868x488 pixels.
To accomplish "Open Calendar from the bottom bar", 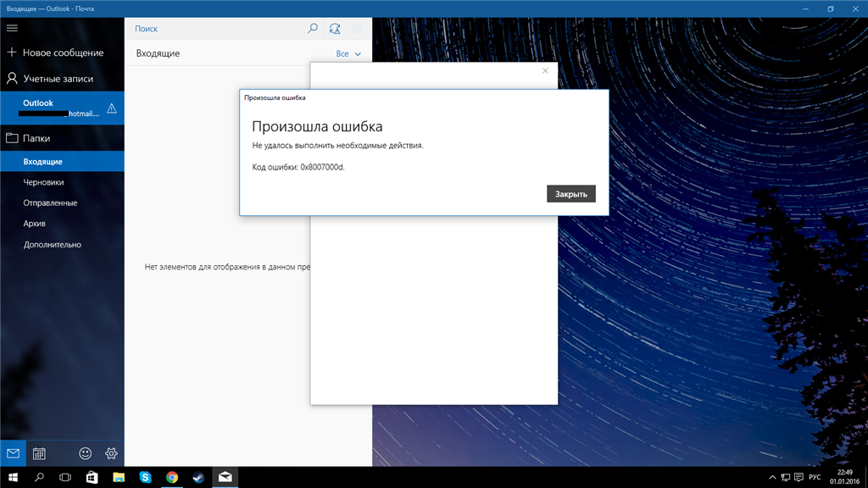I will [x=39, y=454].
